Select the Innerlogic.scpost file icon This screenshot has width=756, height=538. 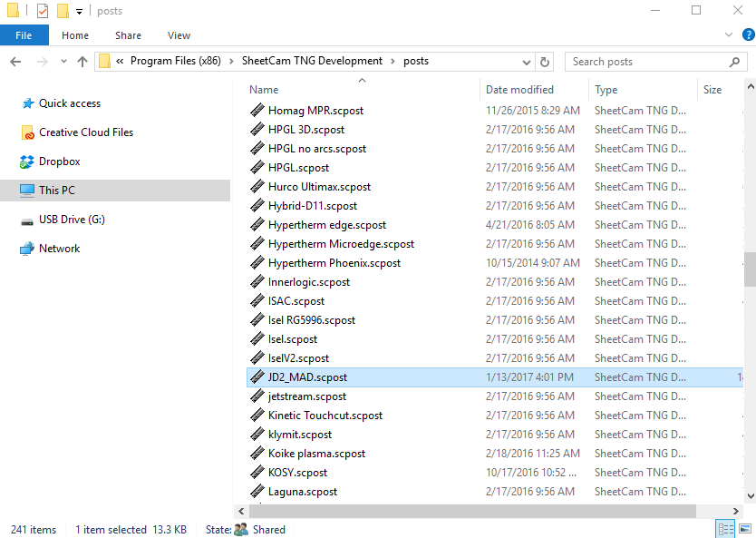(257, 282)
